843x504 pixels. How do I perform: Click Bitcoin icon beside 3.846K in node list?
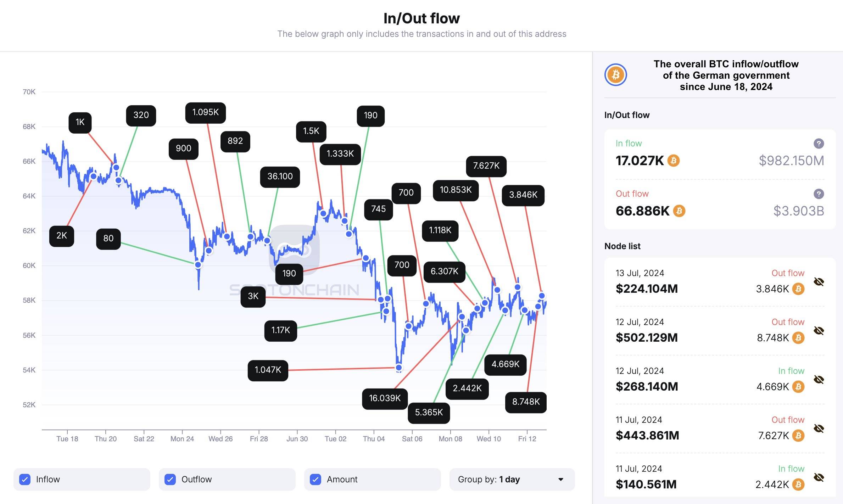tap(798, 289)
